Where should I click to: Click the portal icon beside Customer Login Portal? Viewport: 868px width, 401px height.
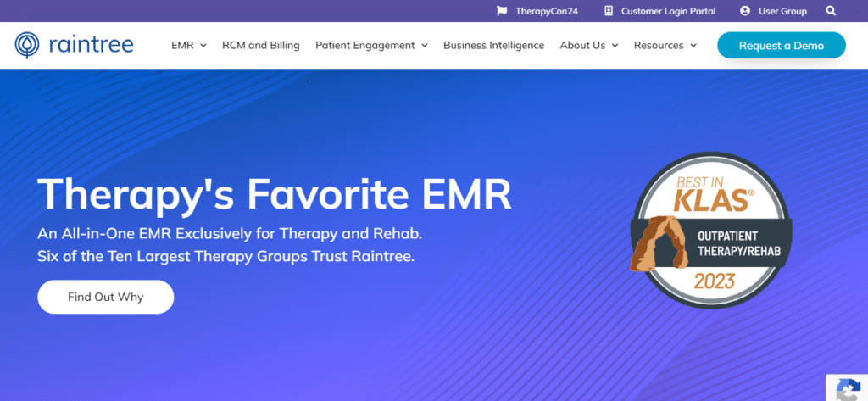click(609, 11)
